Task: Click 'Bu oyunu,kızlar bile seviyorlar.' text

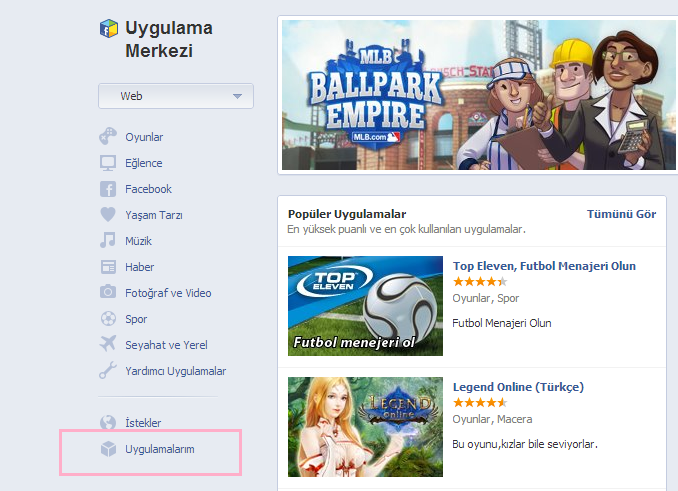Action: (525, 444)
